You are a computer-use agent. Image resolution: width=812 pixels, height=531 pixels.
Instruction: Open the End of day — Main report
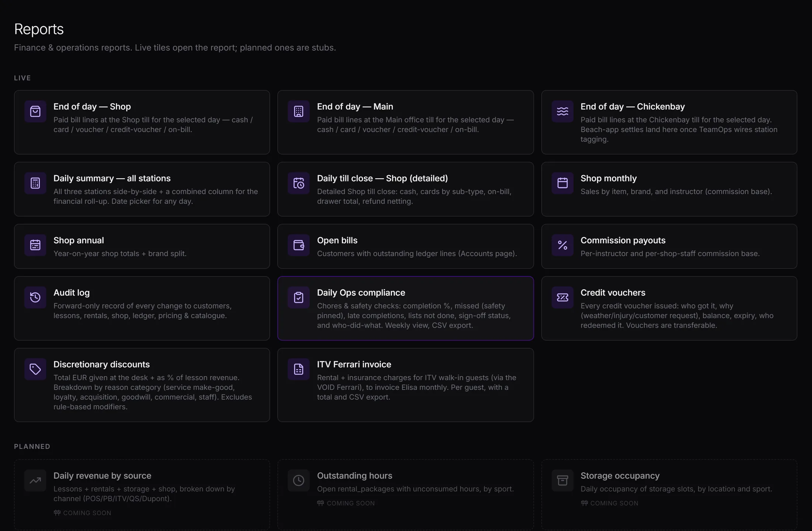coord(405,122)
